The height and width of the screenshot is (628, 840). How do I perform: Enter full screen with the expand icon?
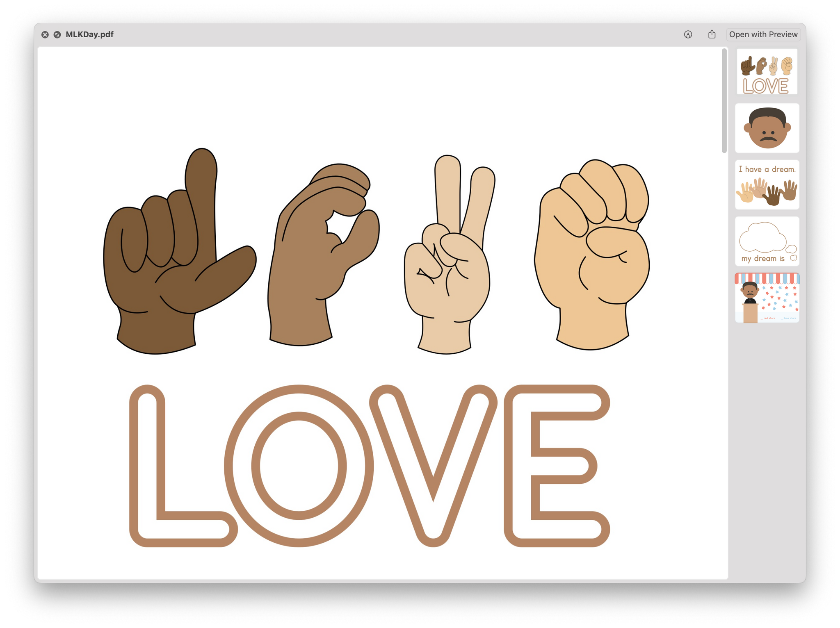(57, 35)
